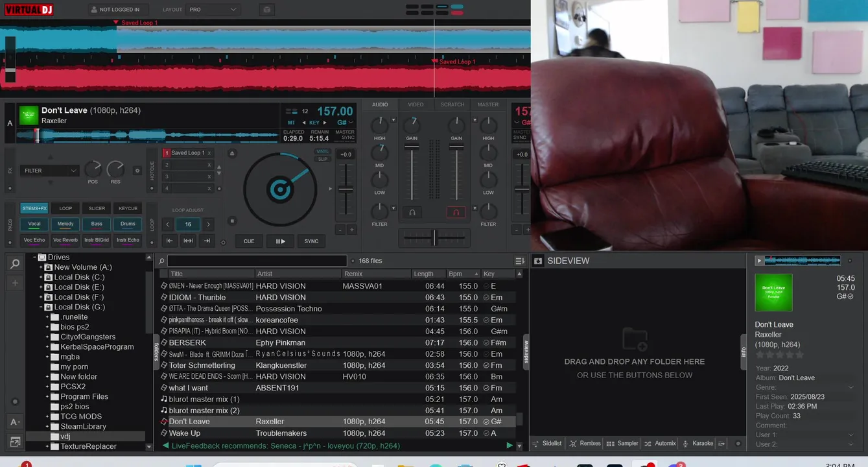Toggle the Vocal stem pad
Viewport: 868px width, 467px height.
coord(34,224)
